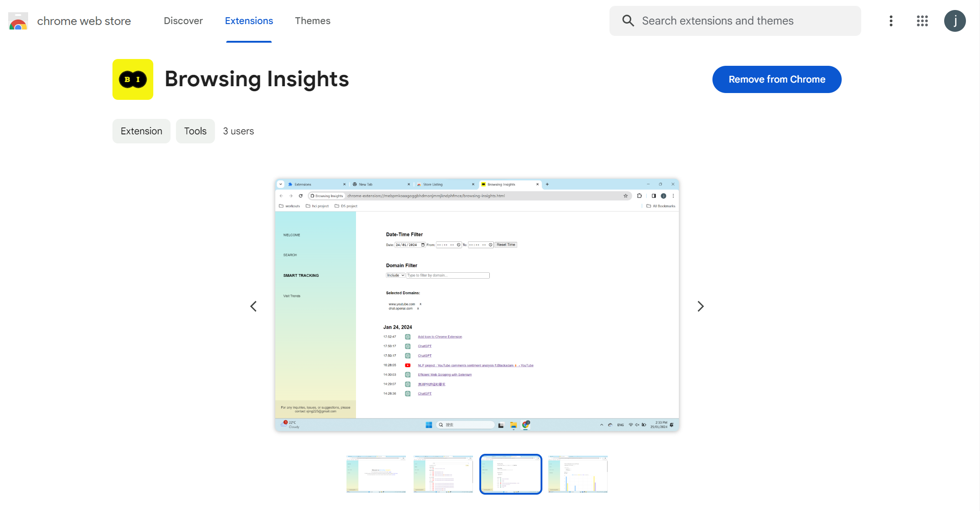Click the Extension category chip
The height and width of the screenshot is (511, 980).
tap(141, 131)
